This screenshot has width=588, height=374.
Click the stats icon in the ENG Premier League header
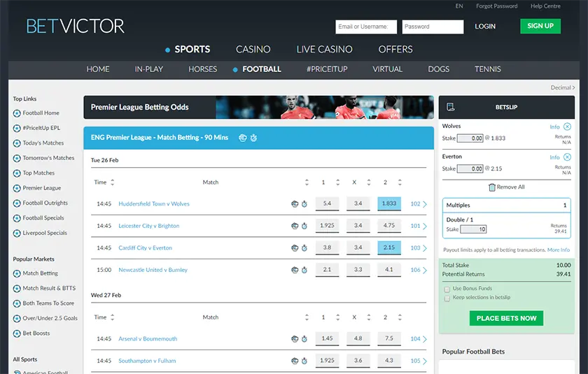click(243, 138)
